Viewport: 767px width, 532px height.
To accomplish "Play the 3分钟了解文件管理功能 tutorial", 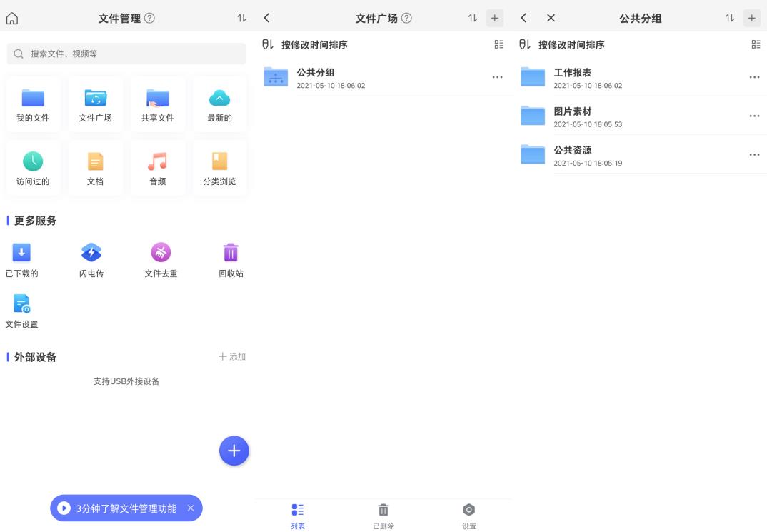I will [65, 508].
